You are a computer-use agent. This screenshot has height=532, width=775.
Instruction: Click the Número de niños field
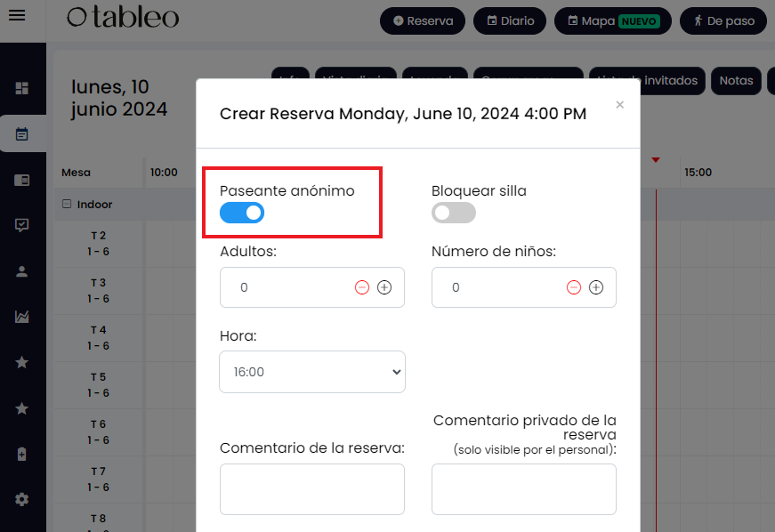tap(524, 287)
